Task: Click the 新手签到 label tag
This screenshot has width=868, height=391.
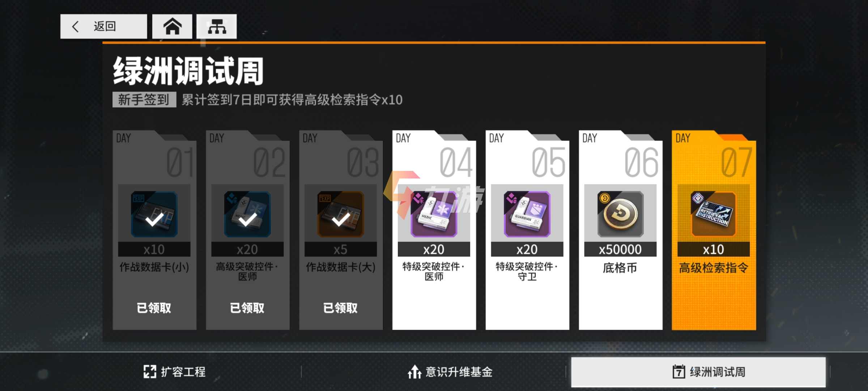Action: pyautogui.click(x=144, y=100)
